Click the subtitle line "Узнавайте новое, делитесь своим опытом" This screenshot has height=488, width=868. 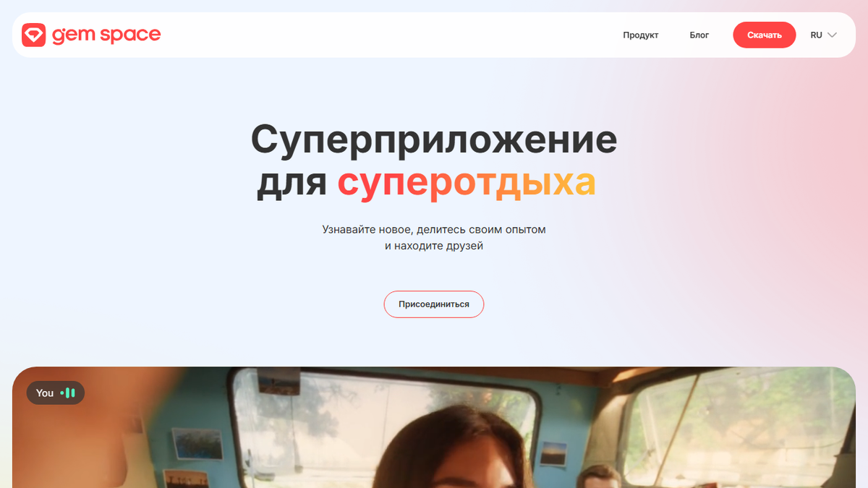(434, 229)
